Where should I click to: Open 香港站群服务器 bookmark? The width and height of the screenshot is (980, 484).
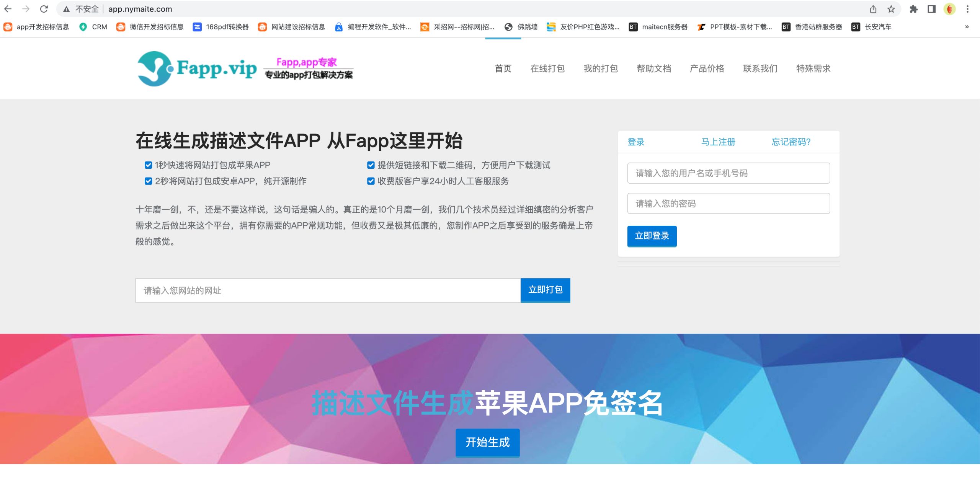point(812,27)
